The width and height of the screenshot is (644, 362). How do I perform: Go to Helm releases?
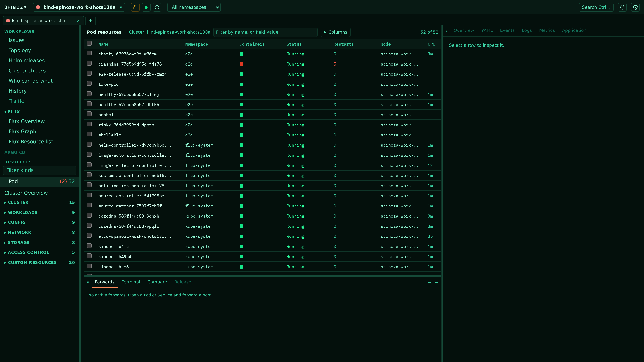tap(26, 60)
